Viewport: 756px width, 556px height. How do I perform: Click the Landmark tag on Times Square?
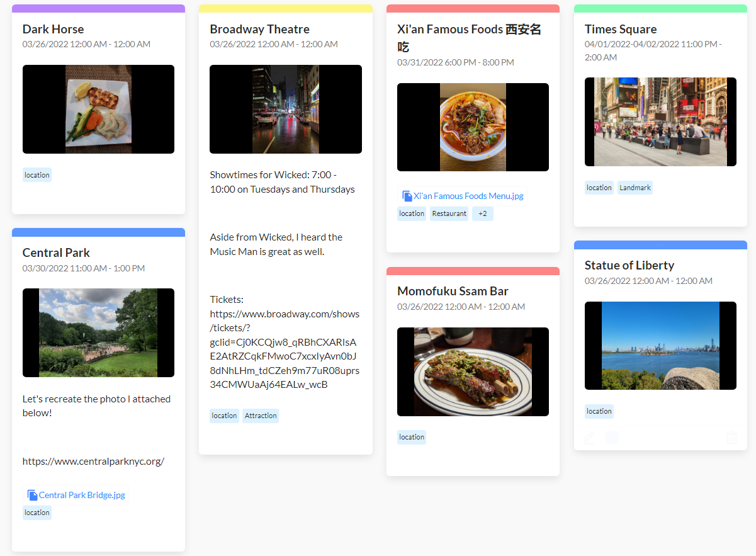[635, 188]
